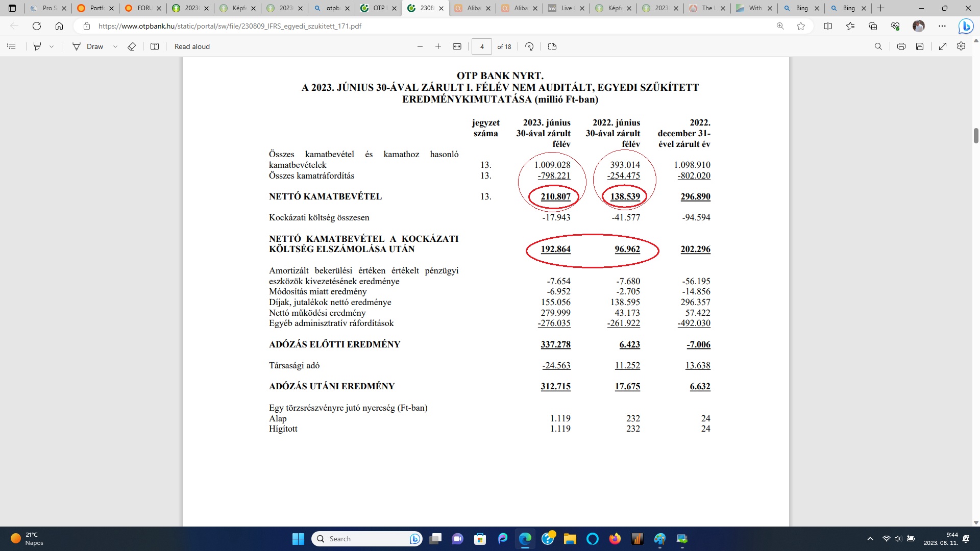Click the Read aloud button
This screenshot has height=551, width=980.
pos(192,46)
